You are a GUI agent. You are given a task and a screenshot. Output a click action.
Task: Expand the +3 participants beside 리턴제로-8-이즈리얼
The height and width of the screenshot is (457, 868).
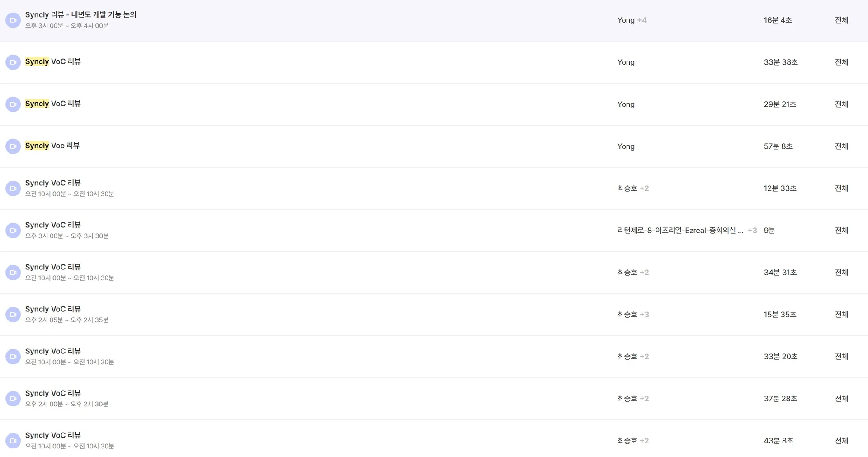[x=752, y=231]
